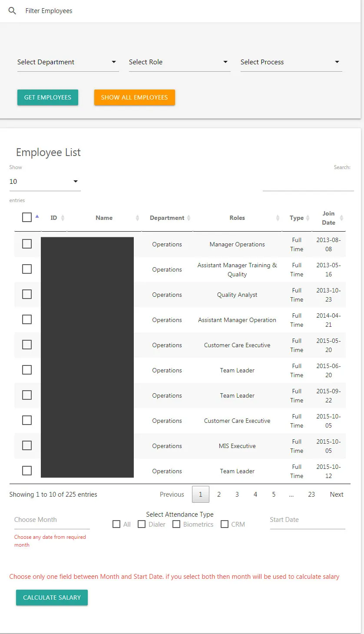Click the SHOW ALL EMPLOYEES button
The height and width of the screenshot is (634, 364).
coord(134,97)
